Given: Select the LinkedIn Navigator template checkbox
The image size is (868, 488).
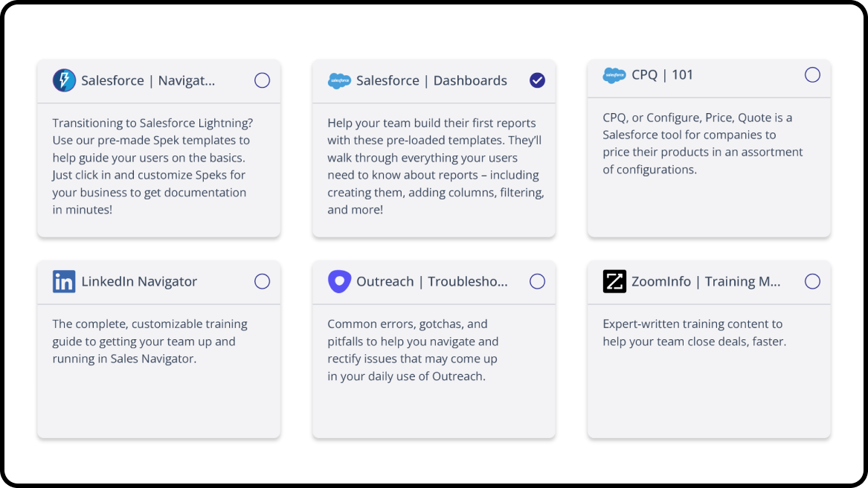Looking at the screenshot, I should 262,281.
